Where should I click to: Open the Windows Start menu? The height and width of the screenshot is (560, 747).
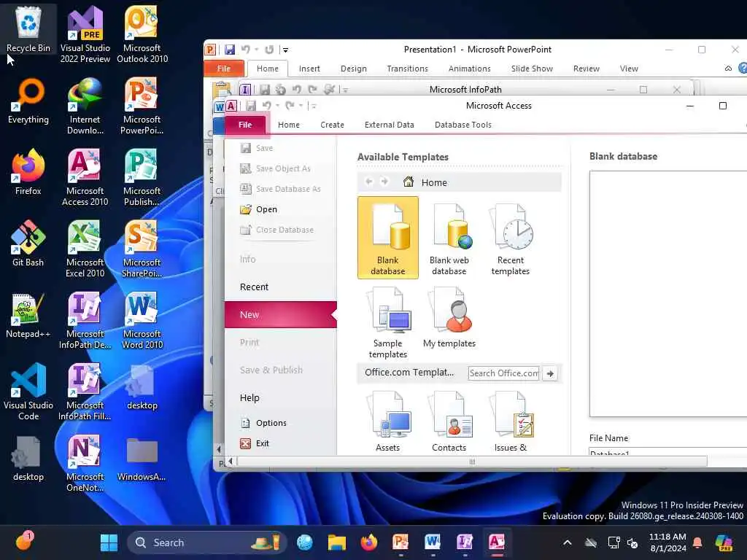click(x=109, y=542)
